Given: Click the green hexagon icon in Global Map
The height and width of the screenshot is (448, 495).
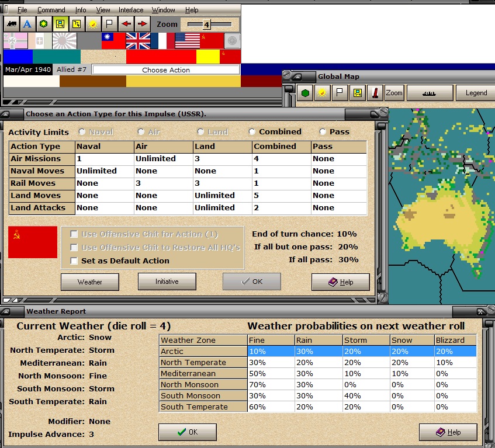Looking at the screenshot, I should pos(305,93).
